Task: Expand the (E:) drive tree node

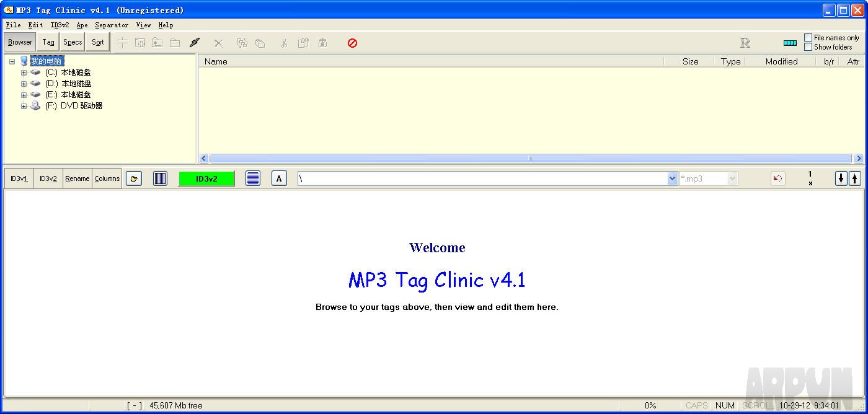Action: click(24, 95)
